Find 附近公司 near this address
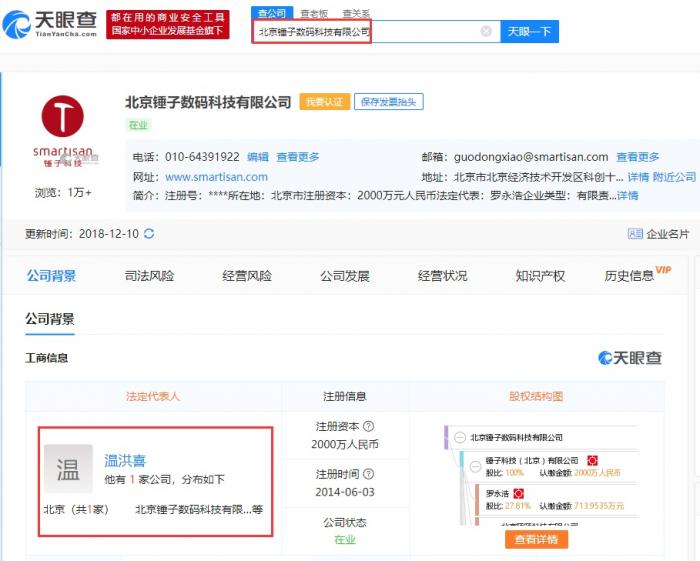Viewport: 700px width, 561px height. pos(674,177)
